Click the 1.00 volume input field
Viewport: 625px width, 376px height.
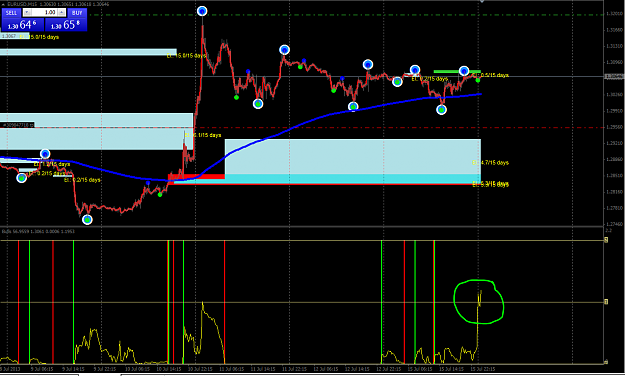(x=44, y=12)
